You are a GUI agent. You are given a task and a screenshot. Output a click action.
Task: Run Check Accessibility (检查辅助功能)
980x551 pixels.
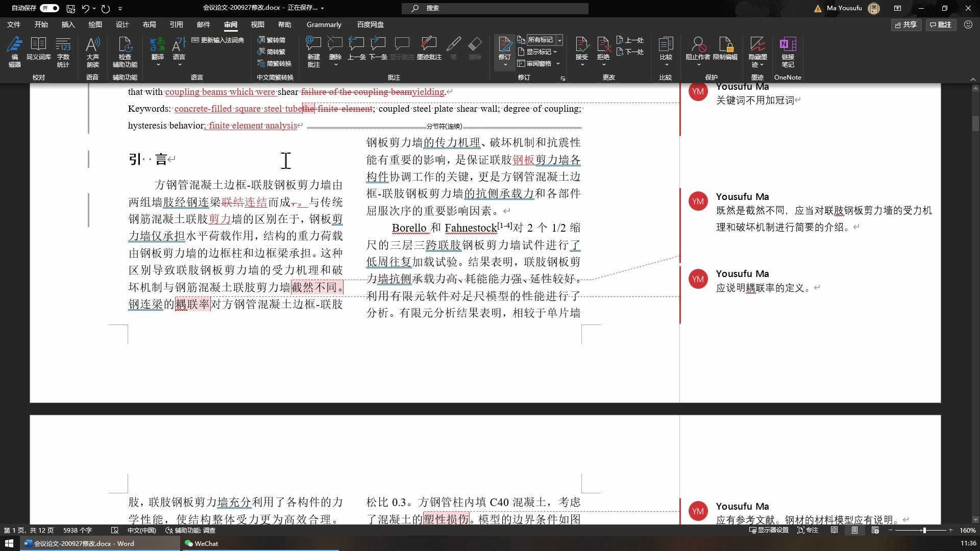coord(125,52)
